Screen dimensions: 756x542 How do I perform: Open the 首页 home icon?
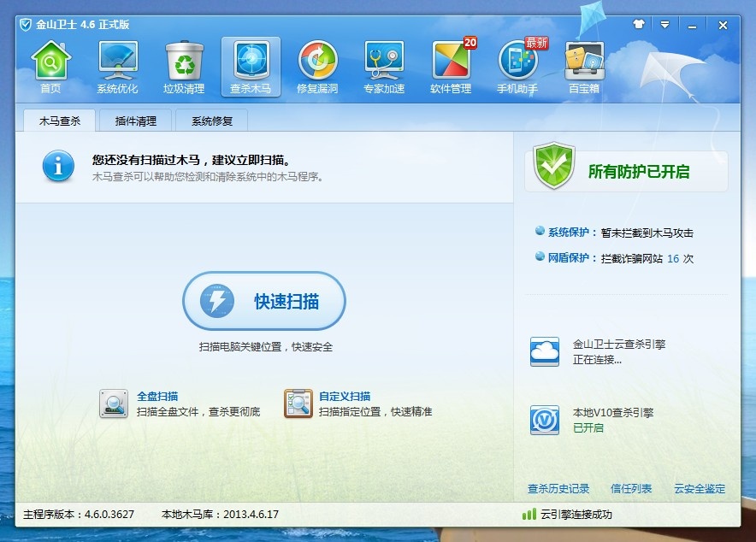click(x=50, y=68)
